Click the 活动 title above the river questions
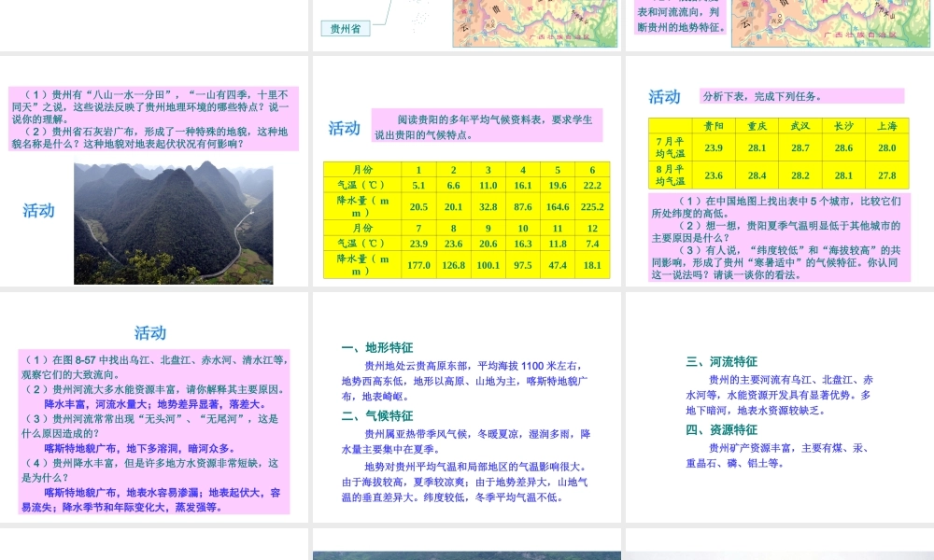Screen dimensions: 934x560 150,332
